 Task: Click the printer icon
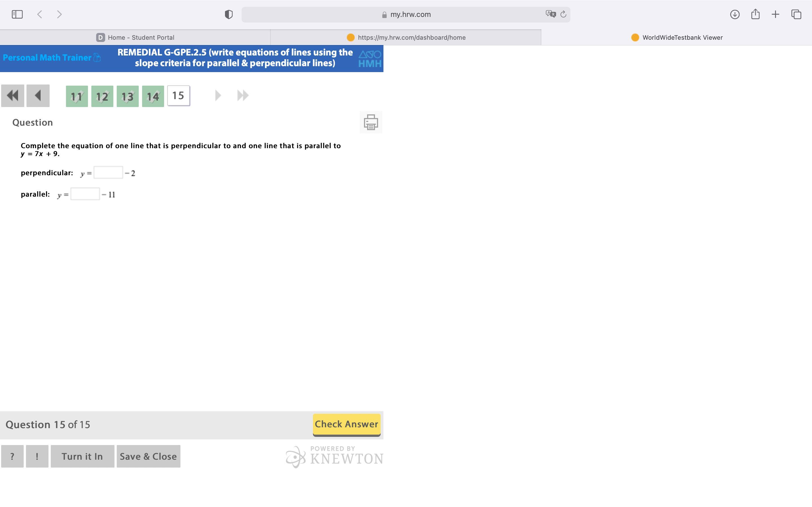point(371,122)
